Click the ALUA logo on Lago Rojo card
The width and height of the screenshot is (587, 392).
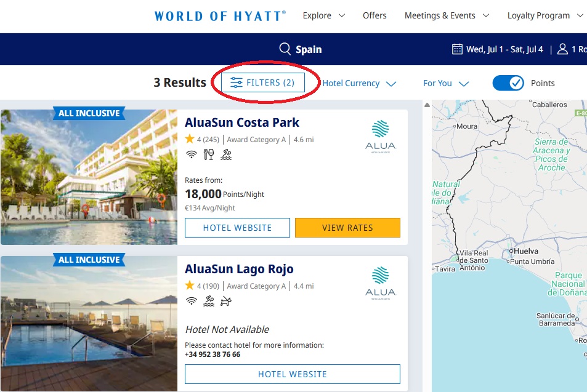tap(381, 283)
